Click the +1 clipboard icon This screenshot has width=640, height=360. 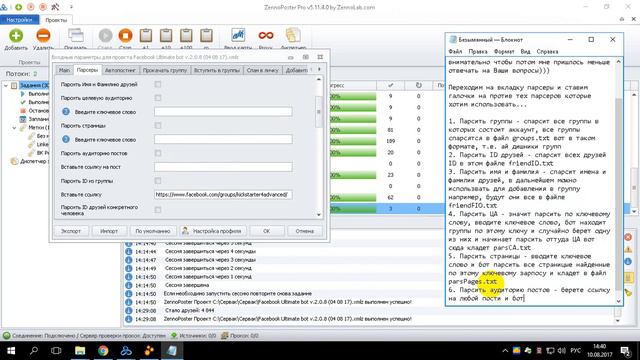pyautogui.click(x=146, y=36)
